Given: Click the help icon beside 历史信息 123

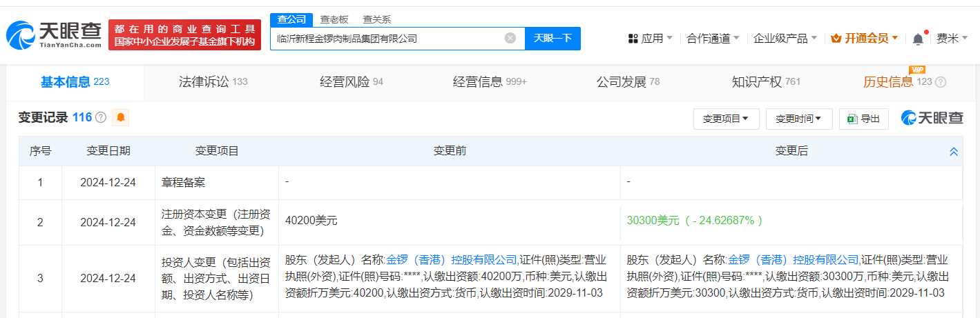Looking at the screenshot, I should pos(941,83).
